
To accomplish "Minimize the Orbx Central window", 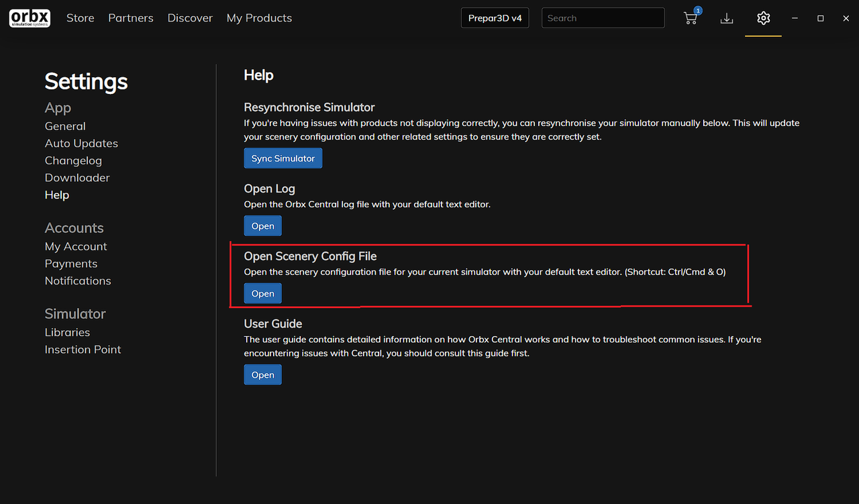I will pos(795,18).
